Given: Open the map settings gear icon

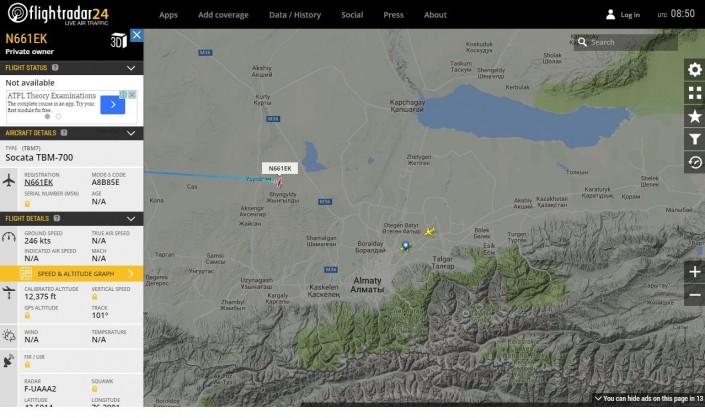Looking at the screenshot, I should pos(695,69).
